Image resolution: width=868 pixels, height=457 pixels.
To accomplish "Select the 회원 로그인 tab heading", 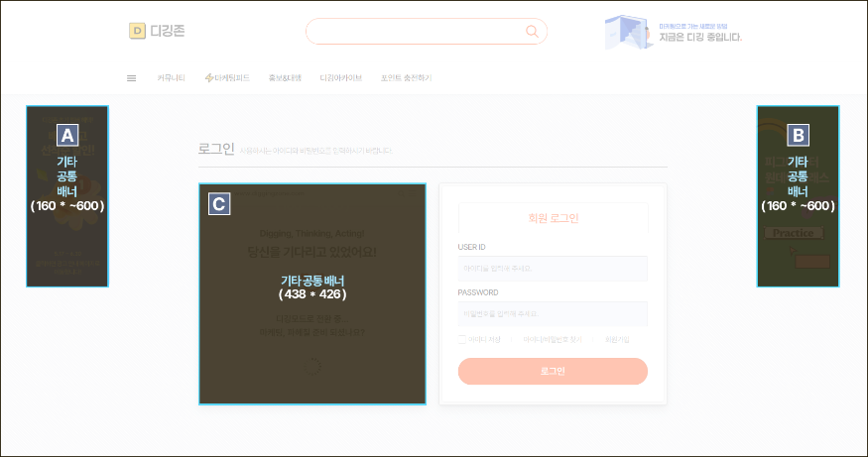I will 553,218.
